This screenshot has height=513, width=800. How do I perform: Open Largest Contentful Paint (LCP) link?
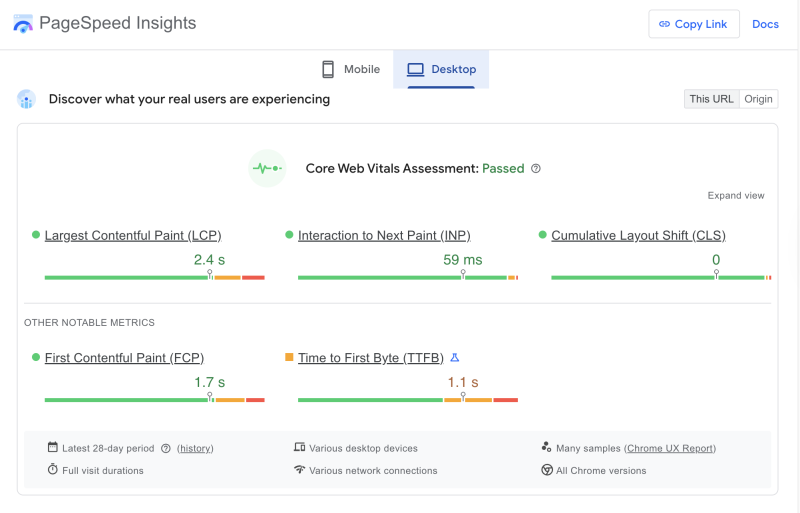coord(133,236)
